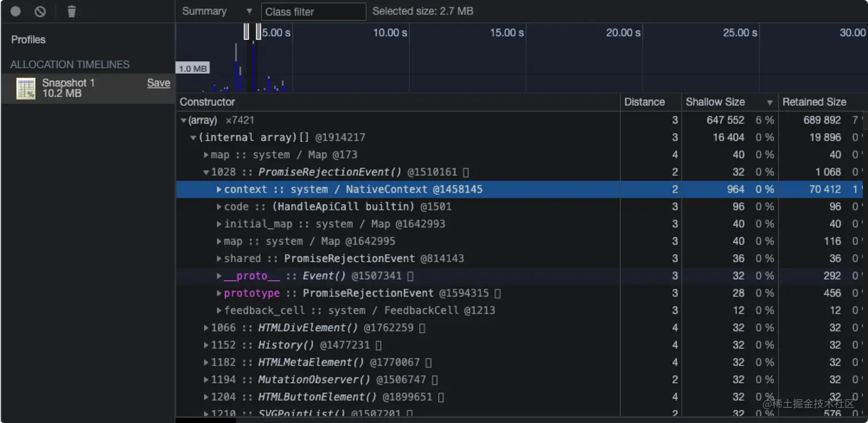Screen dimensions: 868x423
Task: Click the 1.0 MB scale label
Action: (x=192, y=68)
